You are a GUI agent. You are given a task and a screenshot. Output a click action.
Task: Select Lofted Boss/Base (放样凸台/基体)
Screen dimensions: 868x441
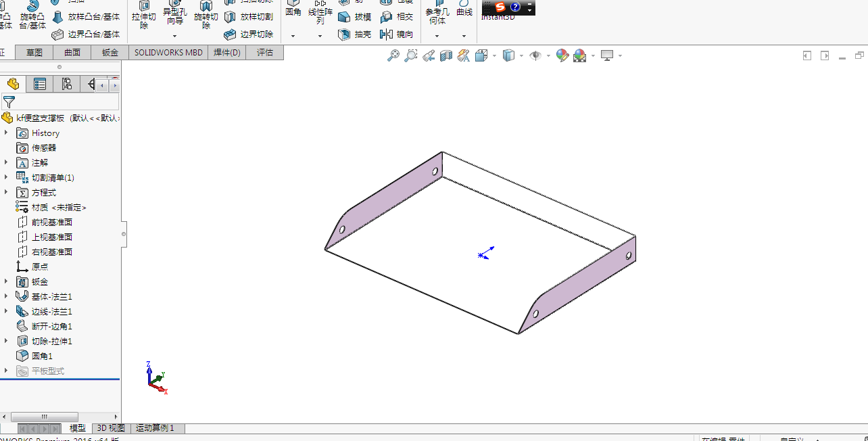tap(86, 16)
